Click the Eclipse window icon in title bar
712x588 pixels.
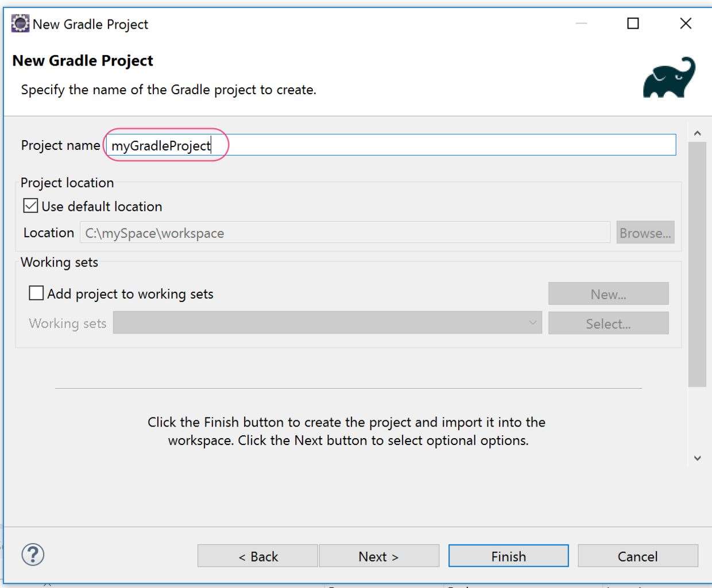(20, 24)
